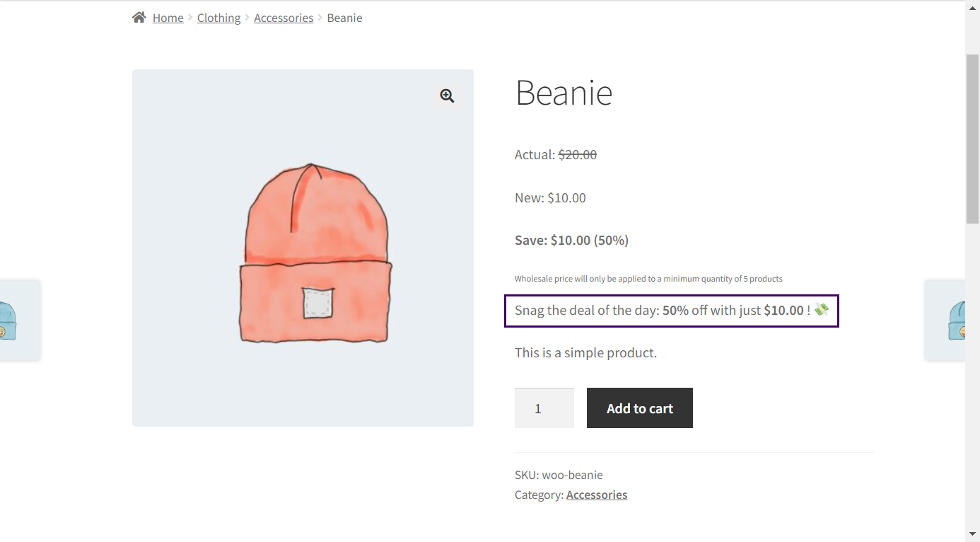Viewport: 980px width, 542px height.
Task: Click the Beanie breadcrumb label
Action: click(x=344, y=18)
